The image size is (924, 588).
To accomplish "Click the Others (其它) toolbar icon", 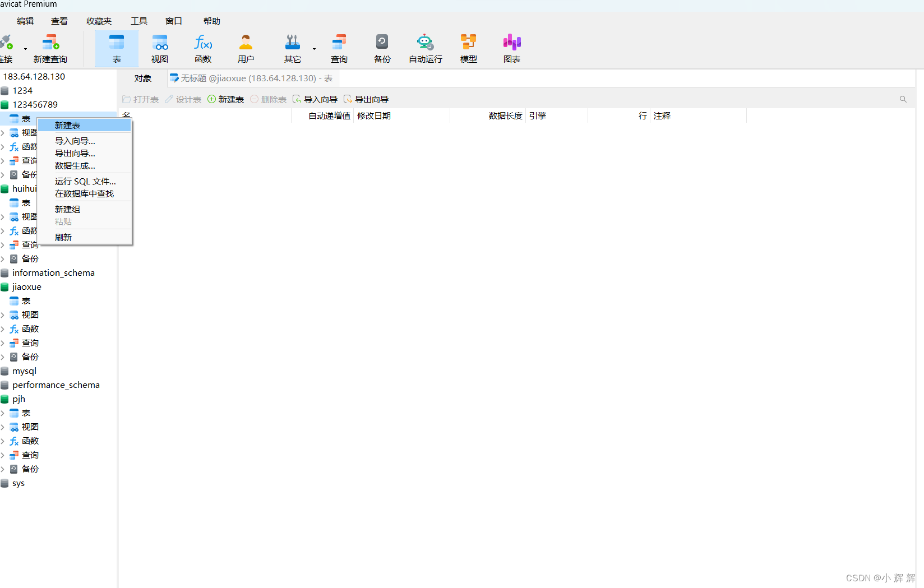I will [293, 48].
